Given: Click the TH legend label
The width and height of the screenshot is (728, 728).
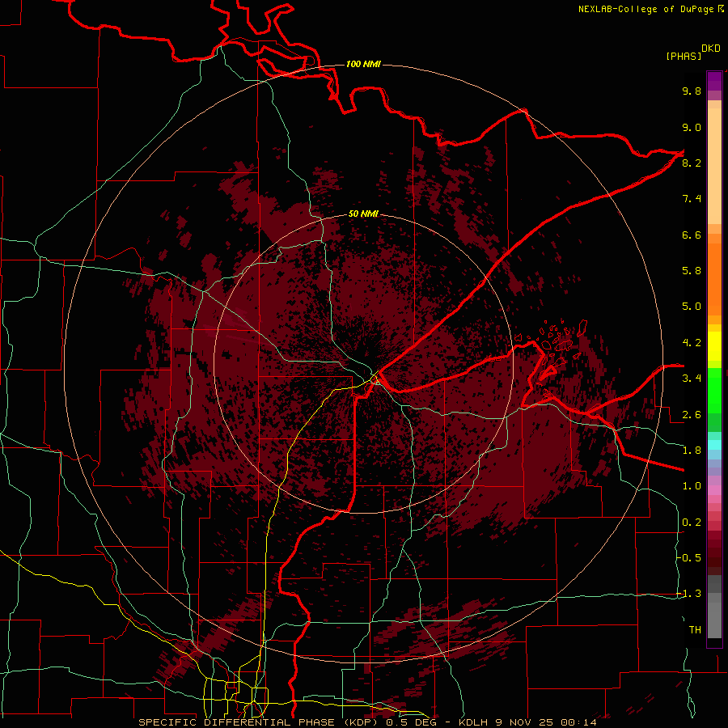Looking at the screenshot, I should [695, 630].
